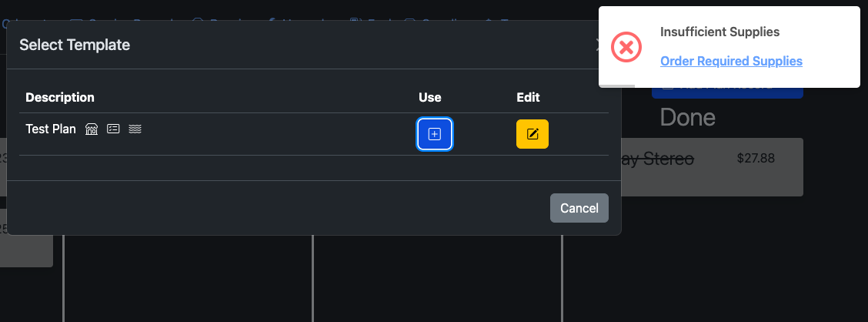
Task: Cancel the template selection dialog
Action: pyautogui.click(x=579, y=208)
